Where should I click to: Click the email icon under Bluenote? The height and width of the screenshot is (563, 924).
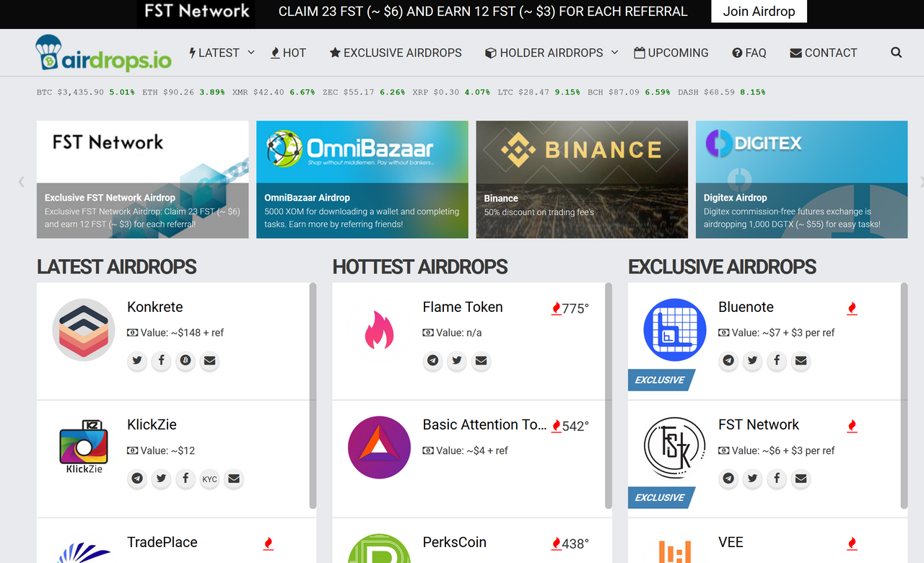[x=801, y=360]
